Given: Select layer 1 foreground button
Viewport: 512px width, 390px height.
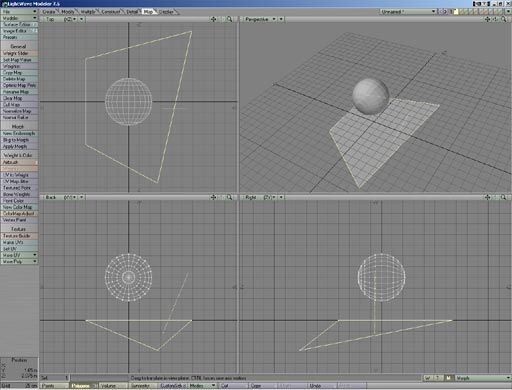Looking at the screenshot, I should pos(456,12).
